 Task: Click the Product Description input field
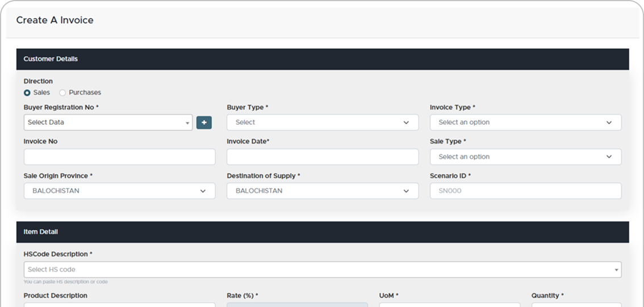[119, 305]
